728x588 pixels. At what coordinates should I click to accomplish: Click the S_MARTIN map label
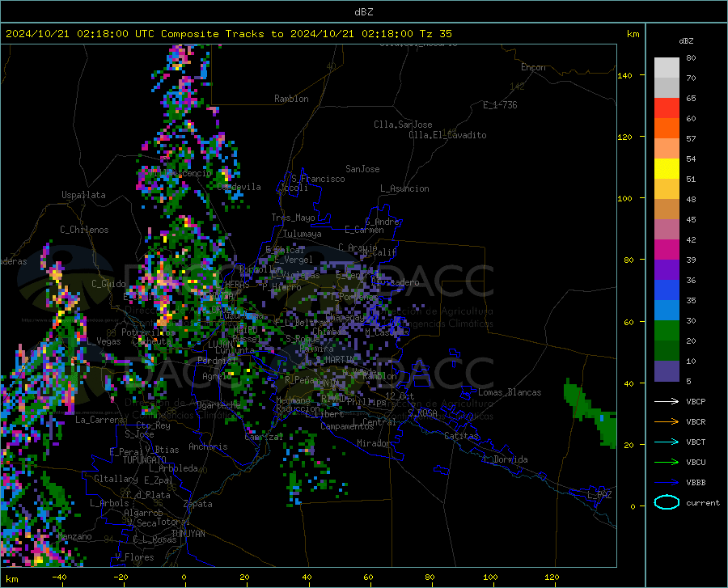pos(335,360)
